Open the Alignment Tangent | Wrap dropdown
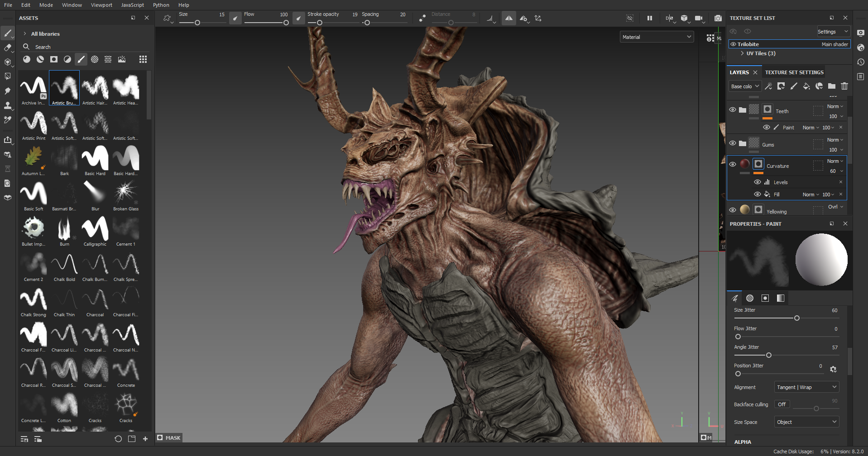868x456 pixels. pyautogui.click(x=806, y=387)
